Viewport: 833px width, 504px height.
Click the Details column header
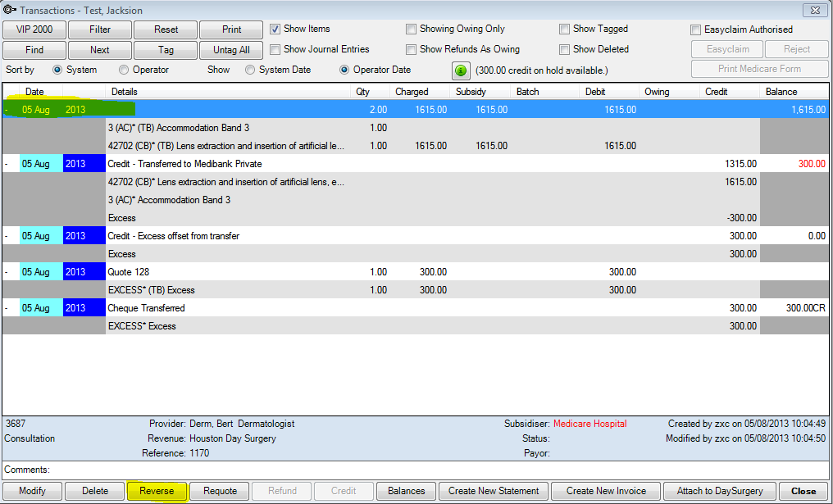229,92
